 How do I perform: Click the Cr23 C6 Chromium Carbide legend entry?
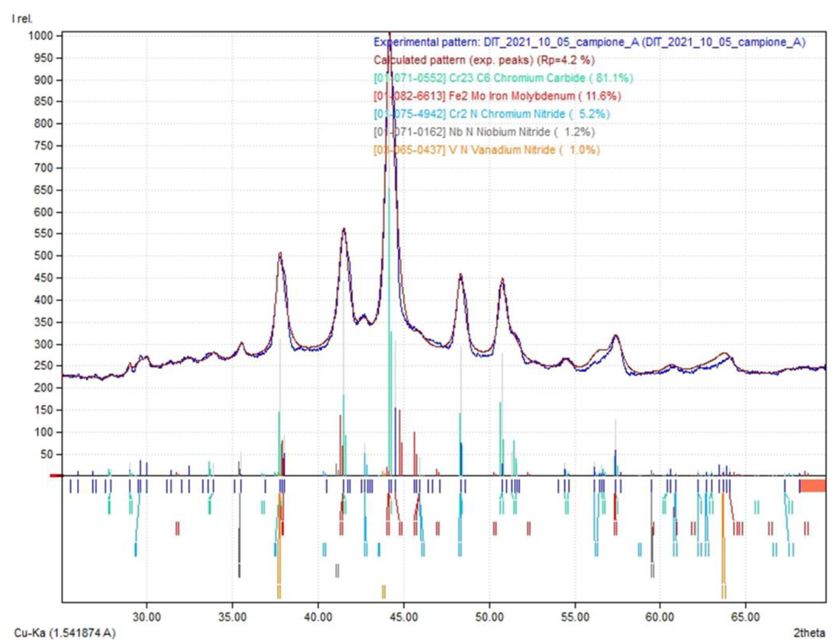[x=503, y=78]
